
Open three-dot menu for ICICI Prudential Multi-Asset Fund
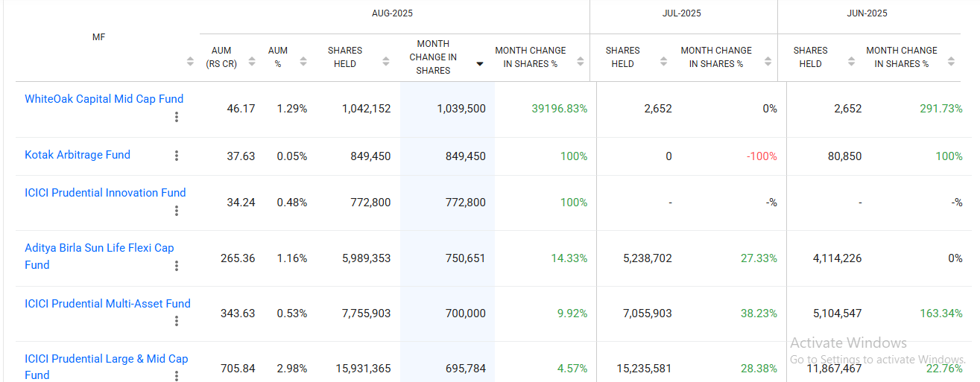pyautogui.click(x=177, y=322)
